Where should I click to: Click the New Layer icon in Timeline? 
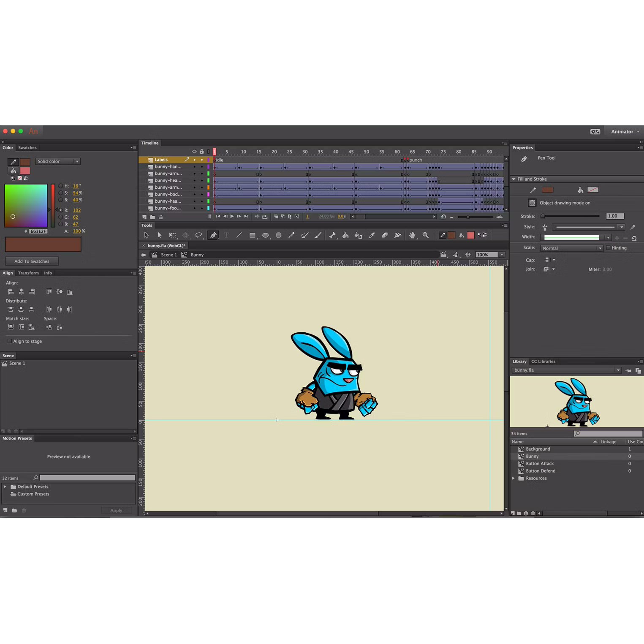(x=144, y=217)
